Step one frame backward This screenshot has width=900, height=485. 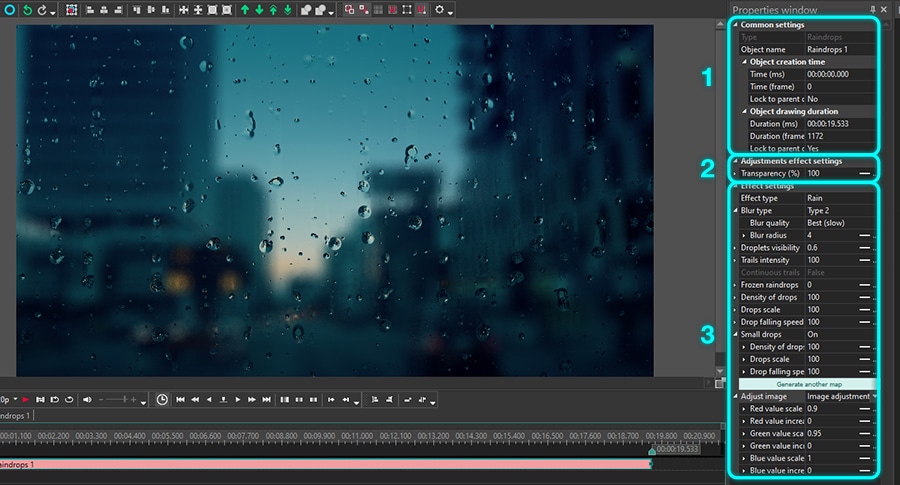(209, 399)
